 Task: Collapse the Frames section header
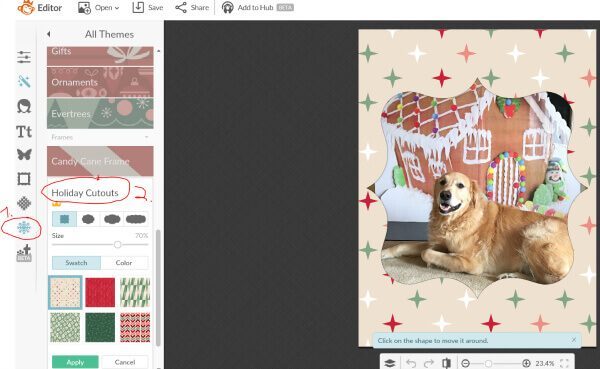pos(100,137)
